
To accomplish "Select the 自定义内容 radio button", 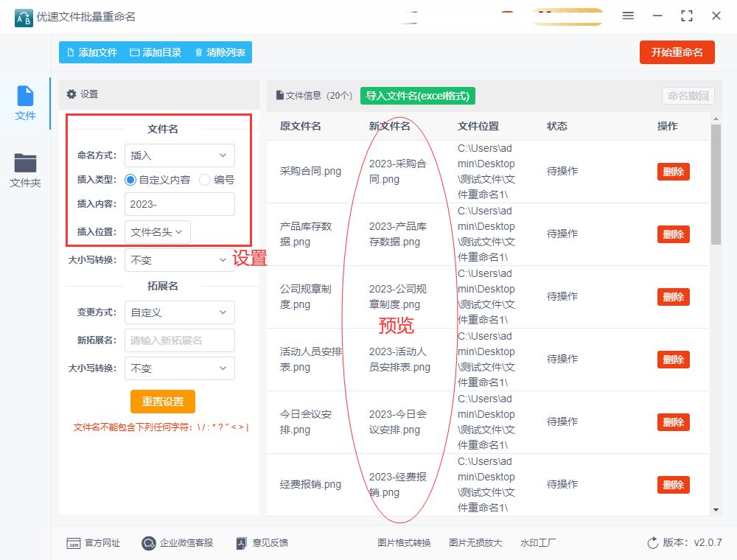I will 131,180.
